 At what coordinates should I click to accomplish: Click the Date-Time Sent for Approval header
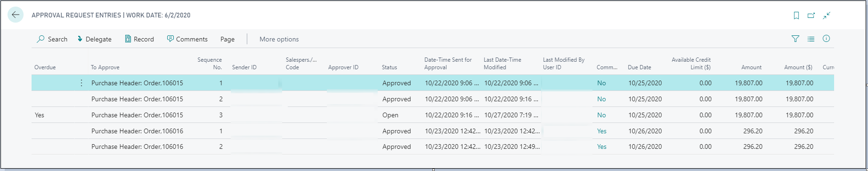(x=448, y=64)
